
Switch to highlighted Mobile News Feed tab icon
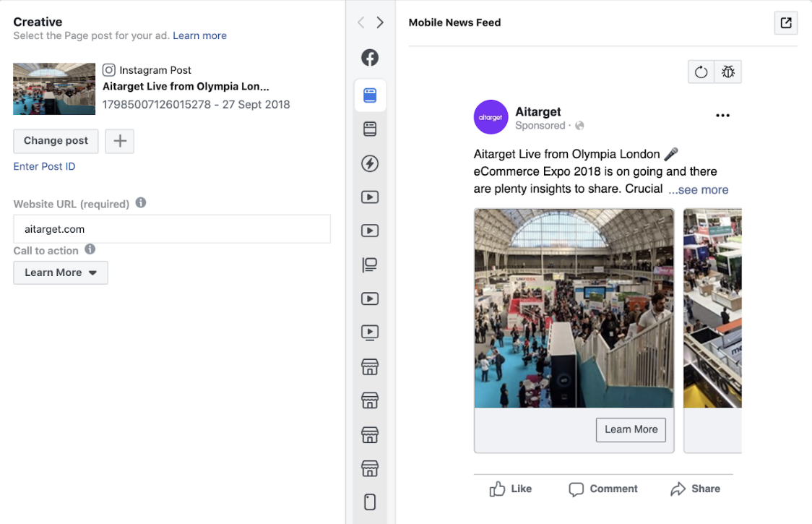370,95
